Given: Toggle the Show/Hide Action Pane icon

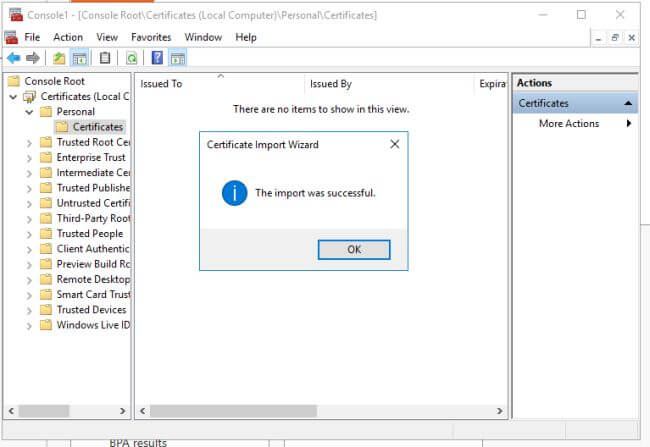Looking at the screenshot, I should [178, 58].
